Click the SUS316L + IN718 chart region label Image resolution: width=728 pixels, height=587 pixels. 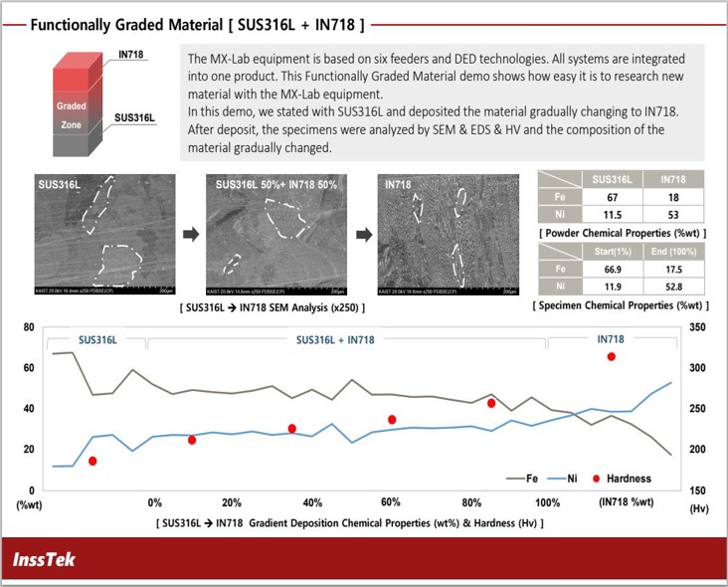tap(335, 340)
